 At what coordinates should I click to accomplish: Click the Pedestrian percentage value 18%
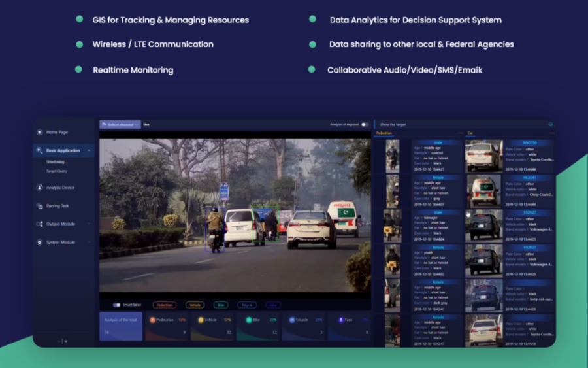(182, 320)
